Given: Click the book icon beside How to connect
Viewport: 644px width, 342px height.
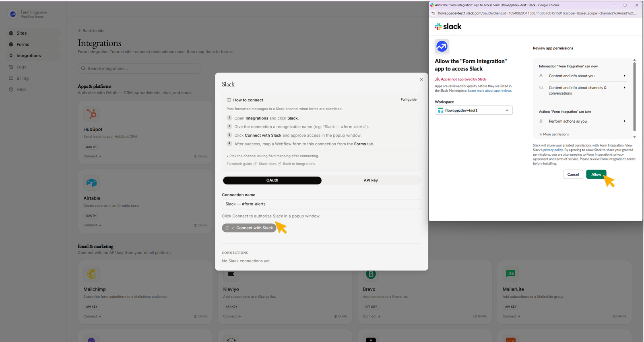Looking at the screenshot, I should [x=229, y=100].
